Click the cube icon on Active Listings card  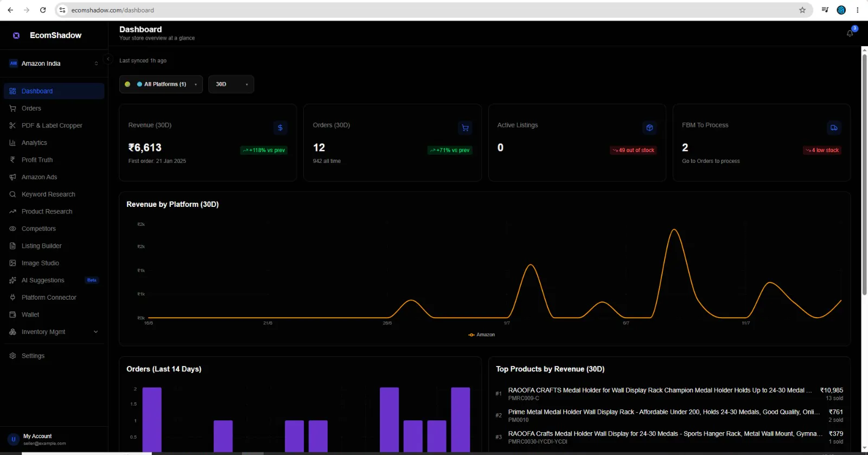(649, 128)
